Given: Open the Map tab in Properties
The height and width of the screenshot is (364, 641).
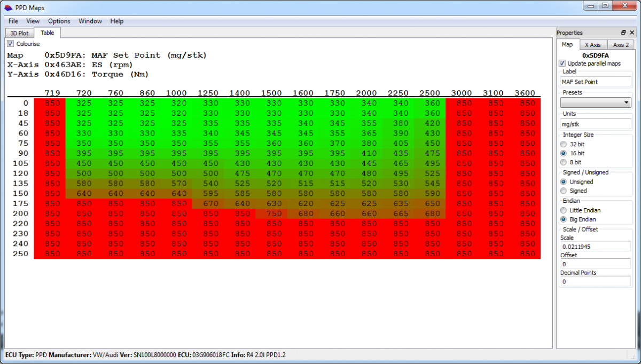Looking at the screenshot, I should pos(567,45).
